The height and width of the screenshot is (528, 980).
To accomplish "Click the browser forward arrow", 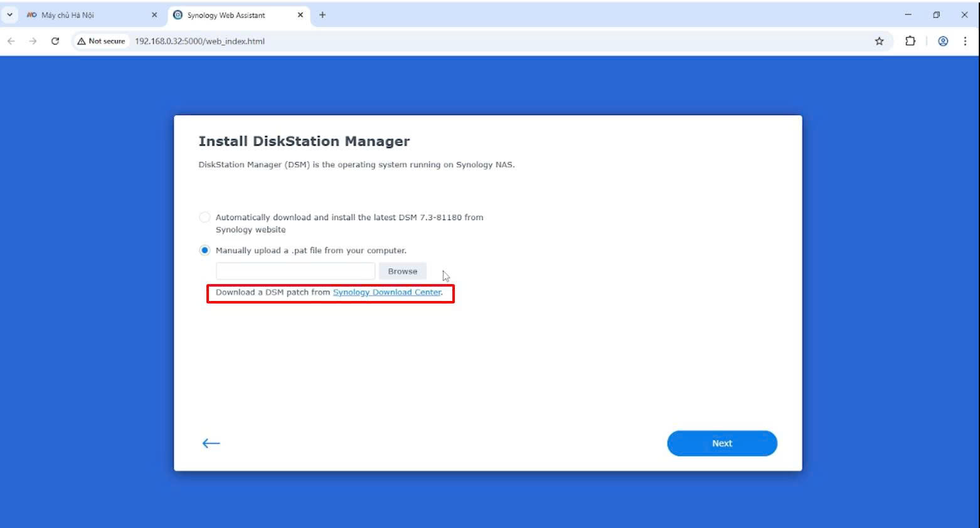I will point(33,41).
